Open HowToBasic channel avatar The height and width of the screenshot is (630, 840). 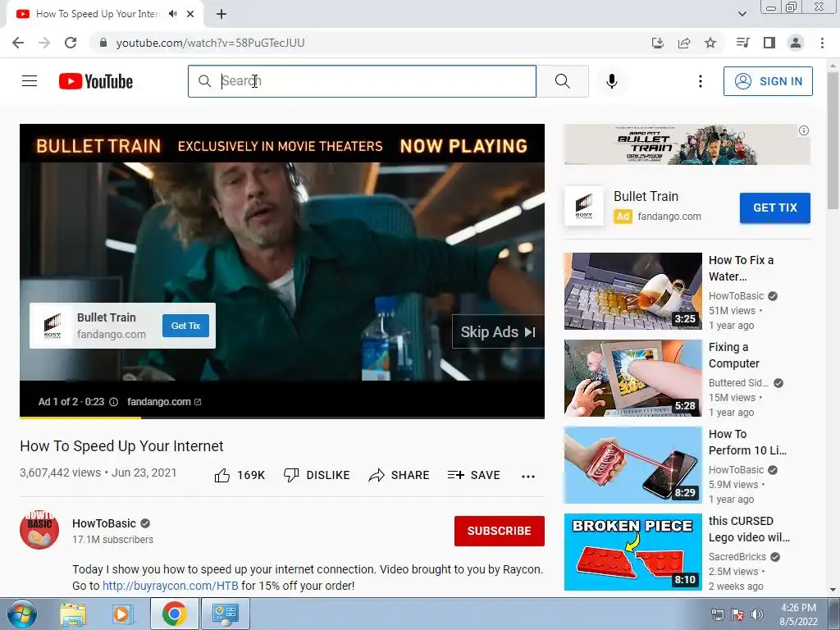[x=39, y=530]
